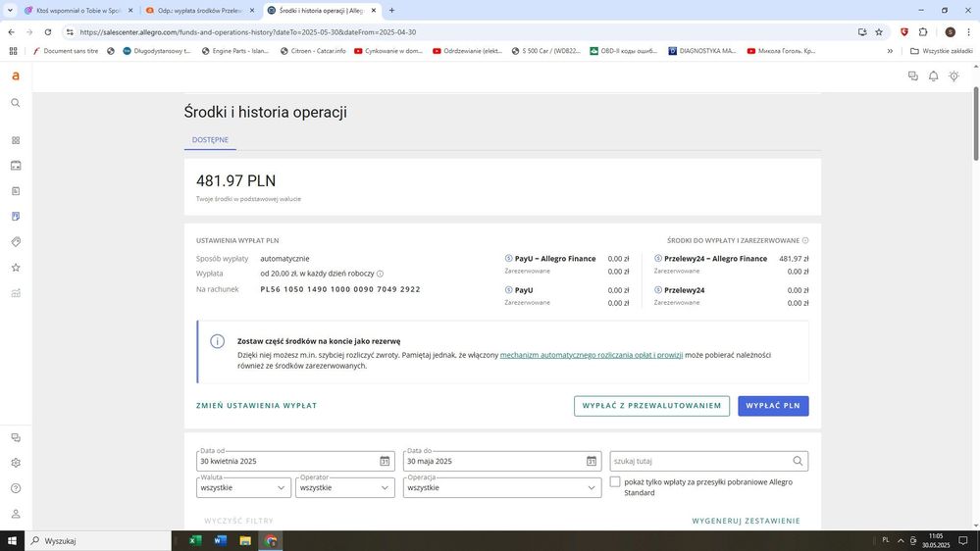Viewport: 980px width, 551px height.
Task: Open the help question mark in the sidebar
Action: pyautogui.click(x=16, y=488)
